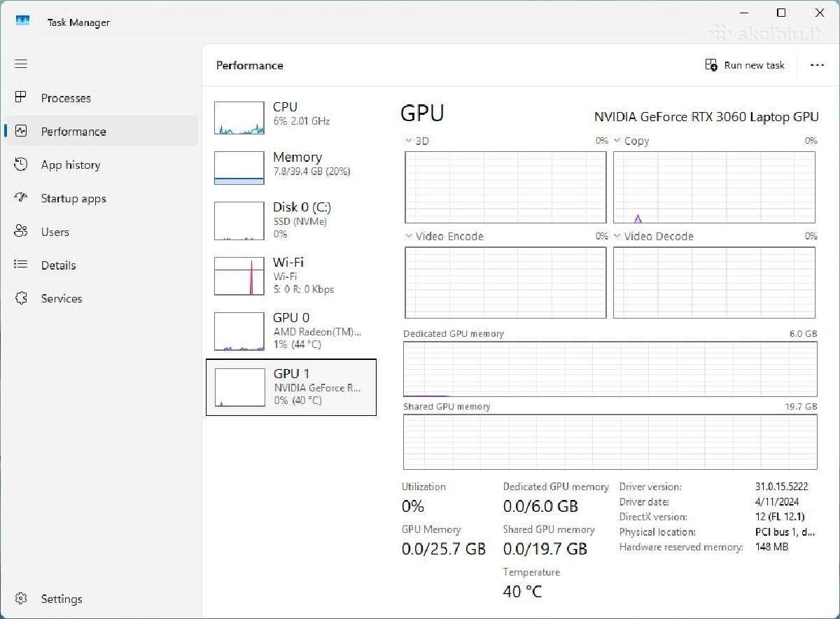This screenshot has height=619, width=840.
Task: Click the Video Encode usage graph
Action: coord(505,282)
